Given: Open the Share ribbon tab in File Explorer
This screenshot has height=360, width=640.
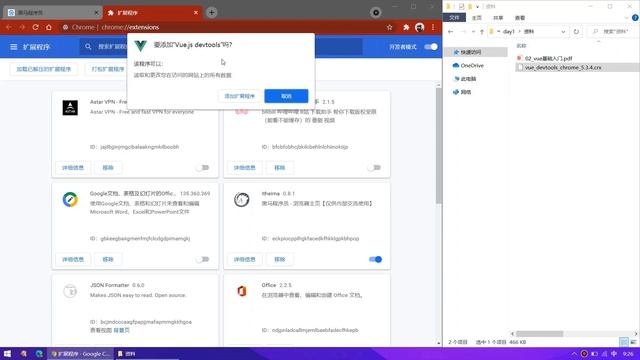Looking at the screenshot, I should click(498, 18).
